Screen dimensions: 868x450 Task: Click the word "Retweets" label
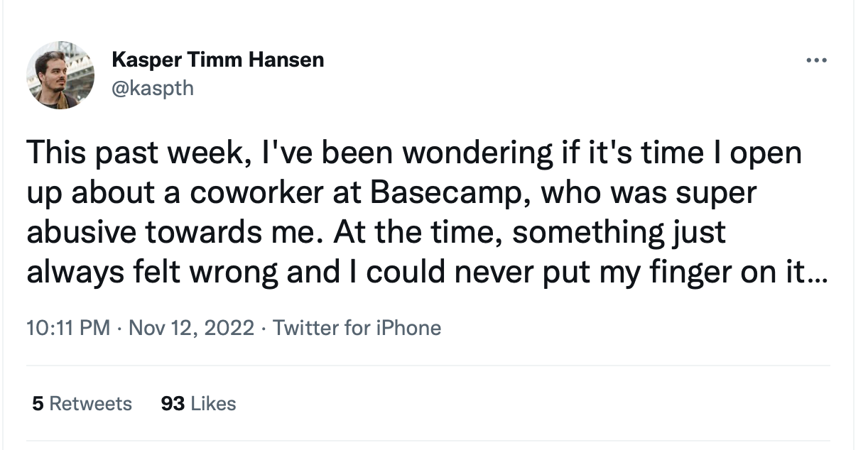click(91, 404)
